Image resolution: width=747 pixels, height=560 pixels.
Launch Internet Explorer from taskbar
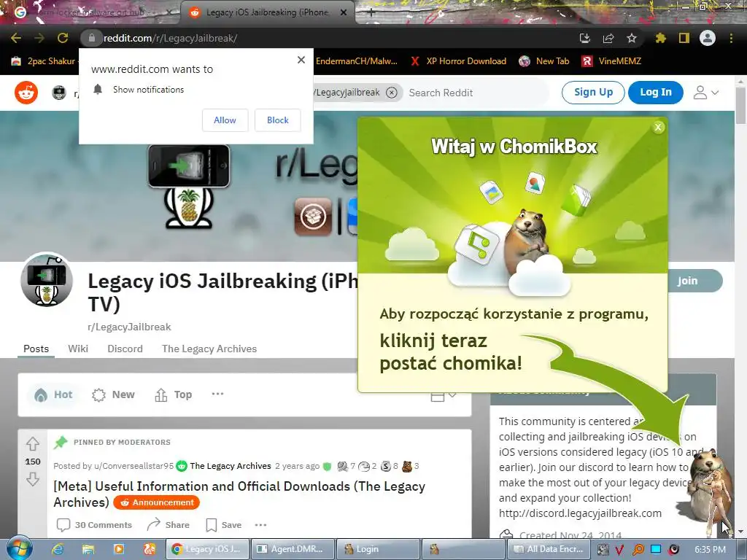pyautogui.click(x=58, y=549)
